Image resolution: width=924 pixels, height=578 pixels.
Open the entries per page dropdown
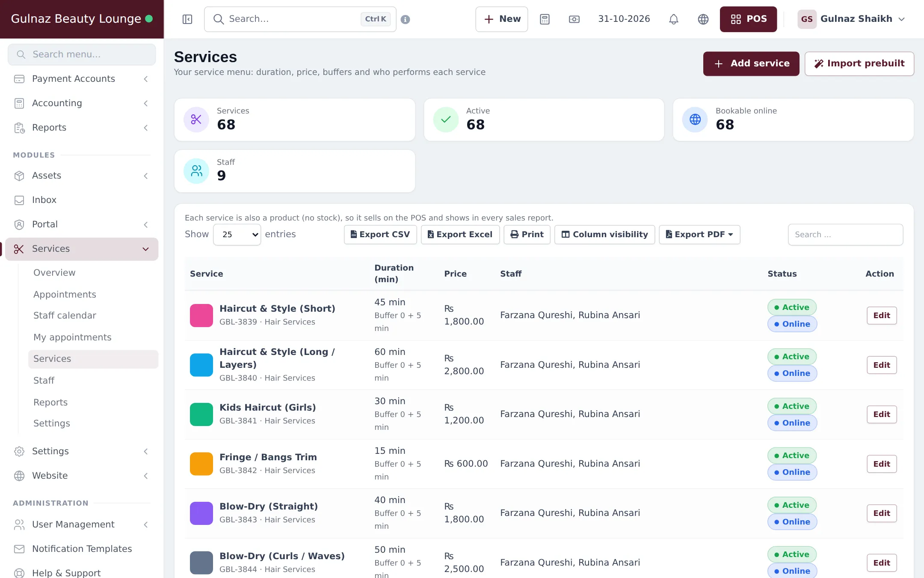237,235
